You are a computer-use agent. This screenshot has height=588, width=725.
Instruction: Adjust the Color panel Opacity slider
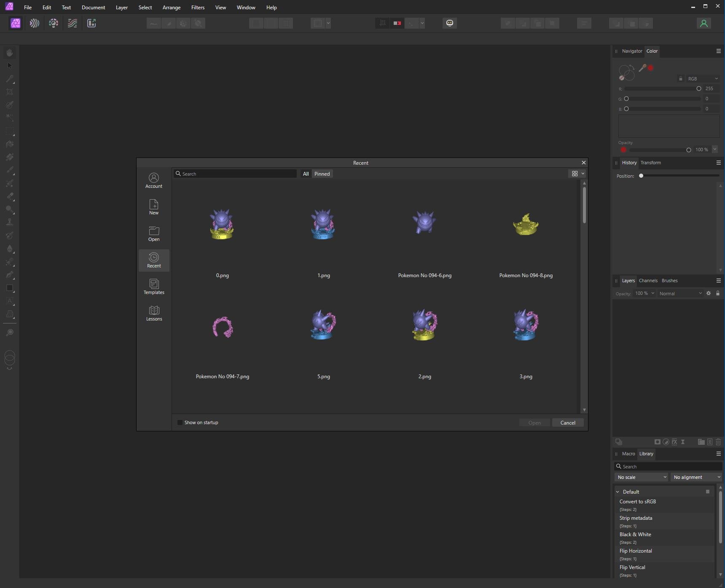pyautogui.click(x=661, y=150)
